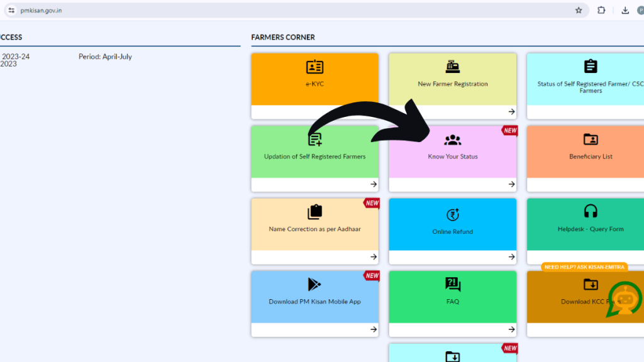Click the FAQ question bubble icon
The width and height of the screenshot is (644, 362).
(x=453, y=284)
